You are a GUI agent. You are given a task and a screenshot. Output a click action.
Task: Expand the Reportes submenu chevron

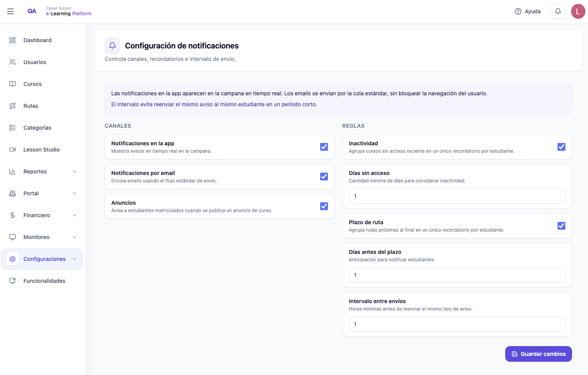point(75,171)
